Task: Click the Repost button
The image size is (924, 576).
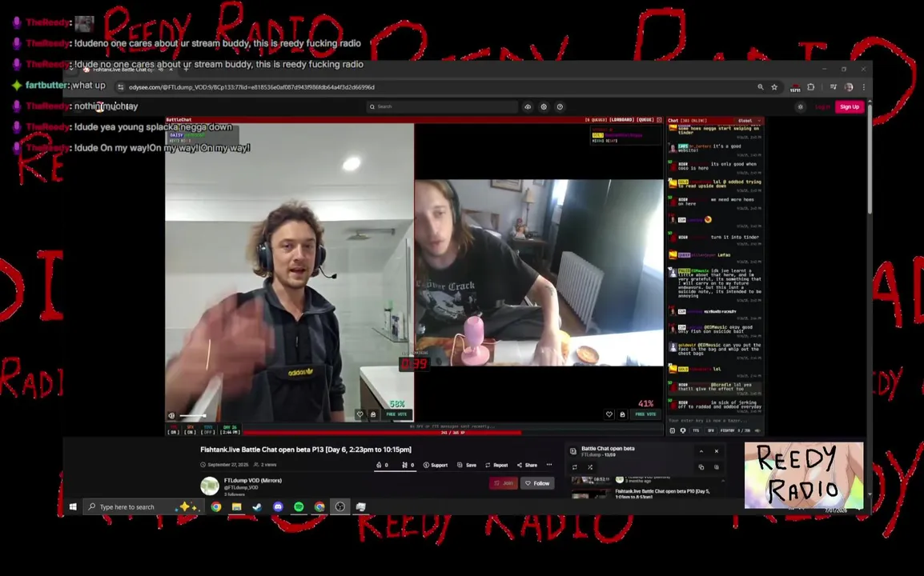Action: pos(496,465)
